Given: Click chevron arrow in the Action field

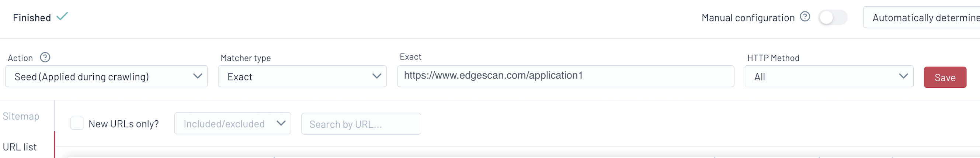Looking at the screenshot, I should 198,76.
